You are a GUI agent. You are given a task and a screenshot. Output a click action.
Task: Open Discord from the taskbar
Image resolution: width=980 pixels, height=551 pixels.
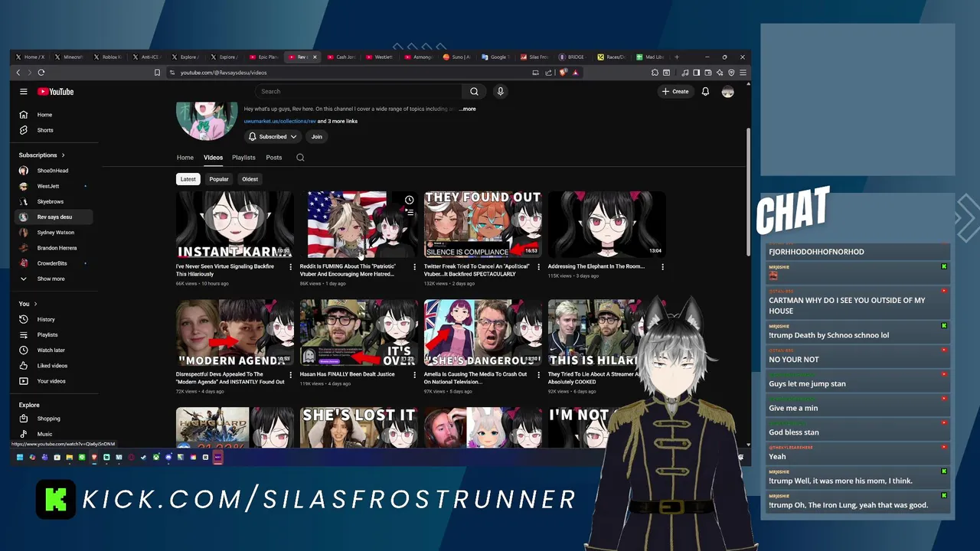point(168,458)
